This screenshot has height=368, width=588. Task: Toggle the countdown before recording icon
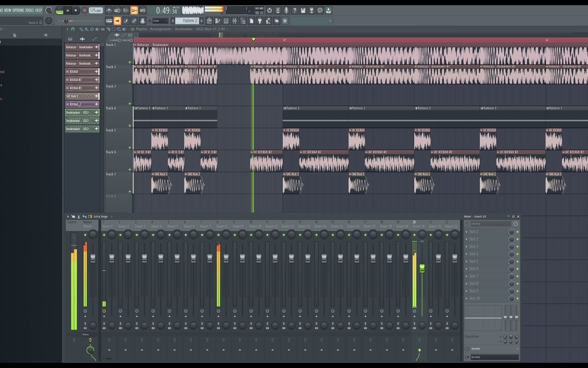(126, 10)
